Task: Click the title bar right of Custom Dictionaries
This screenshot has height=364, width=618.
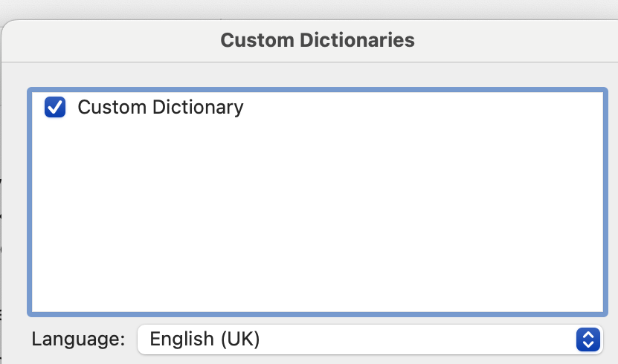Action: tap(521, 40)
